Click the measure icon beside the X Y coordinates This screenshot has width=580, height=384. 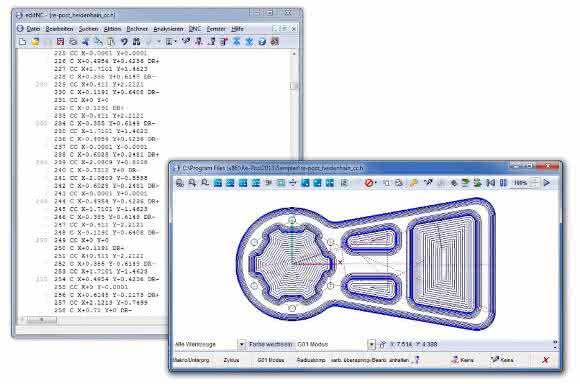tap(382, 344)
